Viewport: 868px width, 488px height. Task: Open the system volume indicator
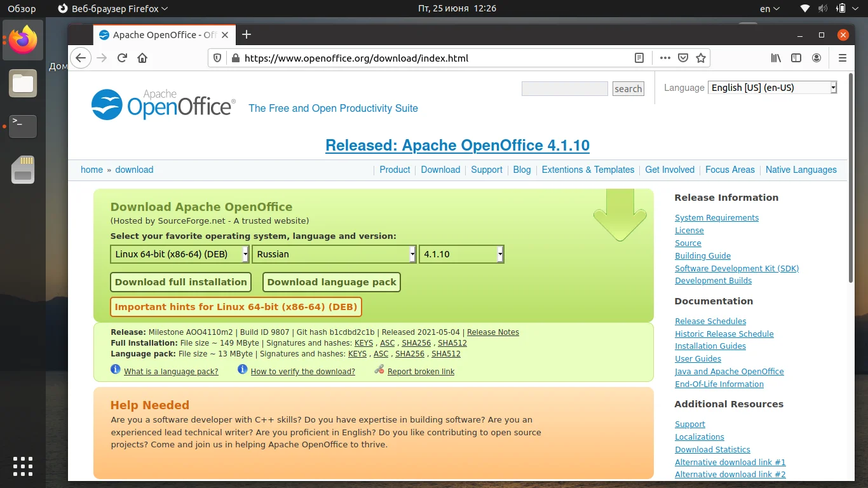tap(823, 9)
